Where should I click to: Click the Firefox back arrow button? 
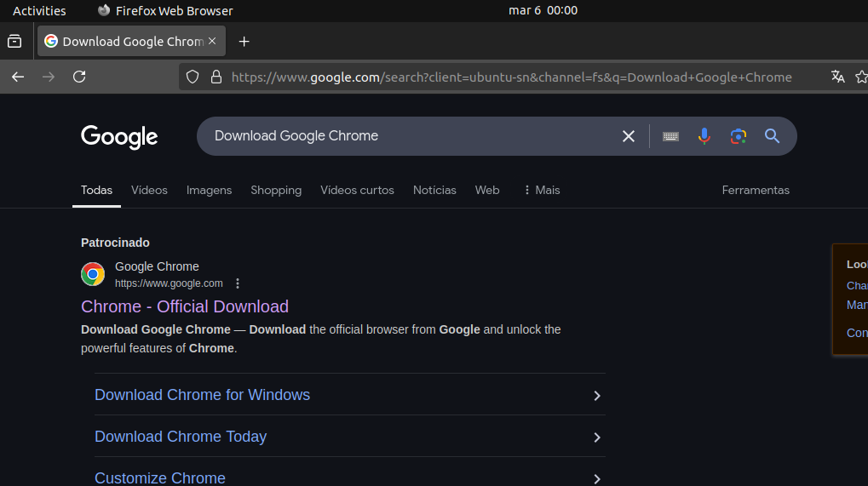pos(18,77)
